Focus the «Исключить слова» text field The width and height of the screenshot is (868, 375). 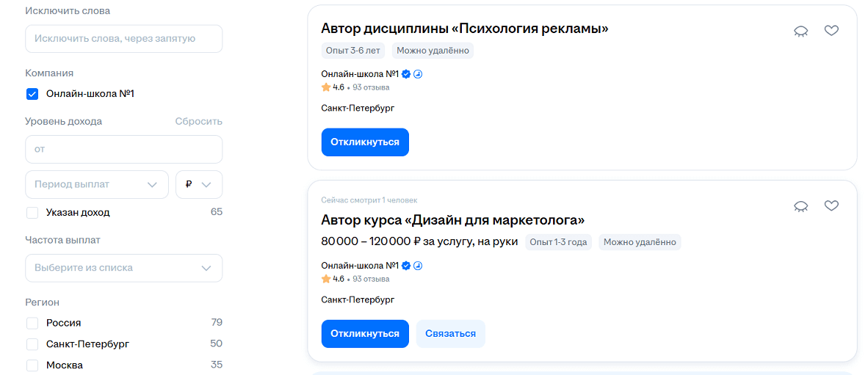(123, 38)
